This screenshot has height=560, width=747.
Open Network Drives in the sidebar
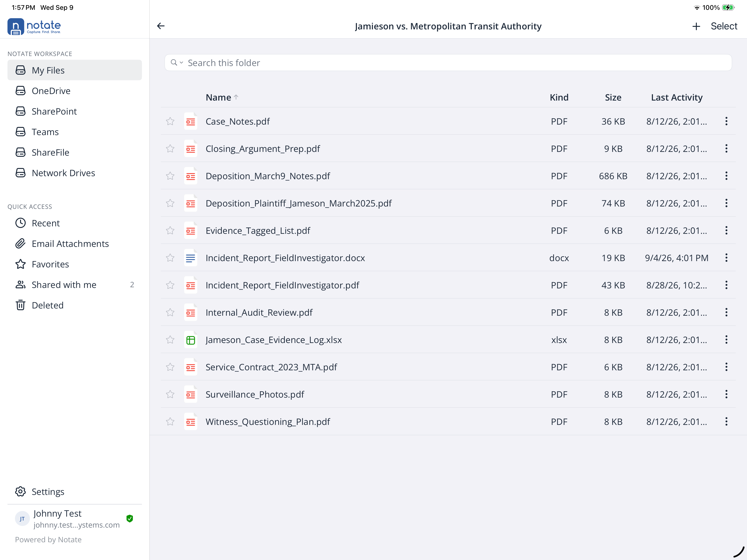(x=75, y=173)
